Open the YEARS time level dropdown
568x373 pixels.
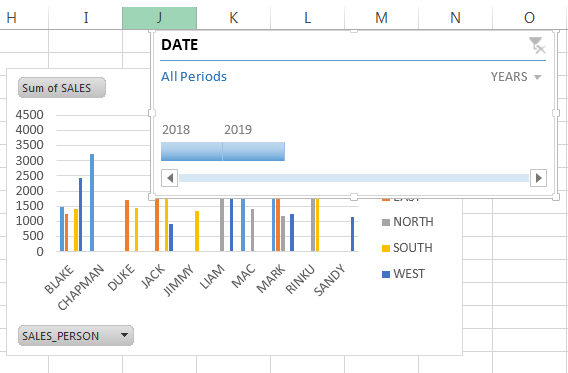(x=516, y=77)
